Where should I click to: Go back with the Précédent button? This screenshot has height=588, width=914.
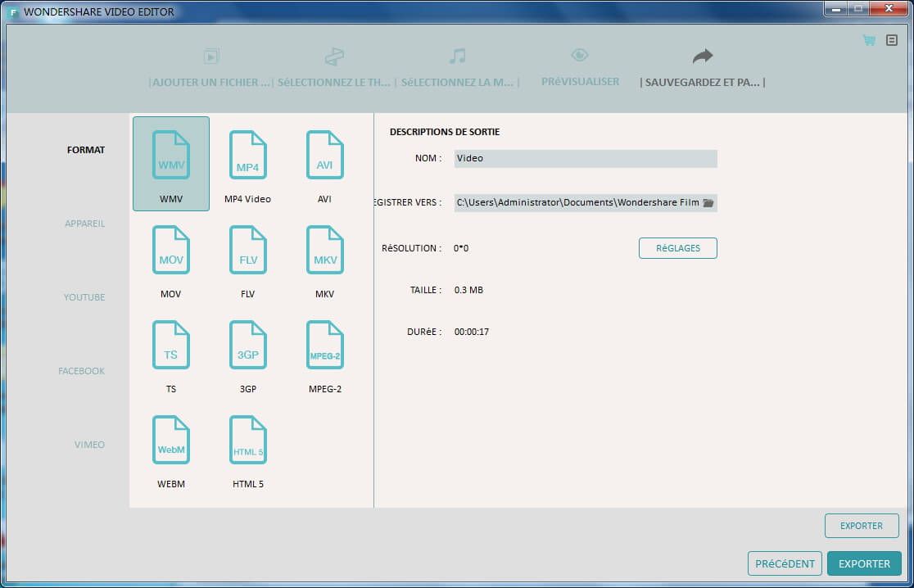[785, 563]
